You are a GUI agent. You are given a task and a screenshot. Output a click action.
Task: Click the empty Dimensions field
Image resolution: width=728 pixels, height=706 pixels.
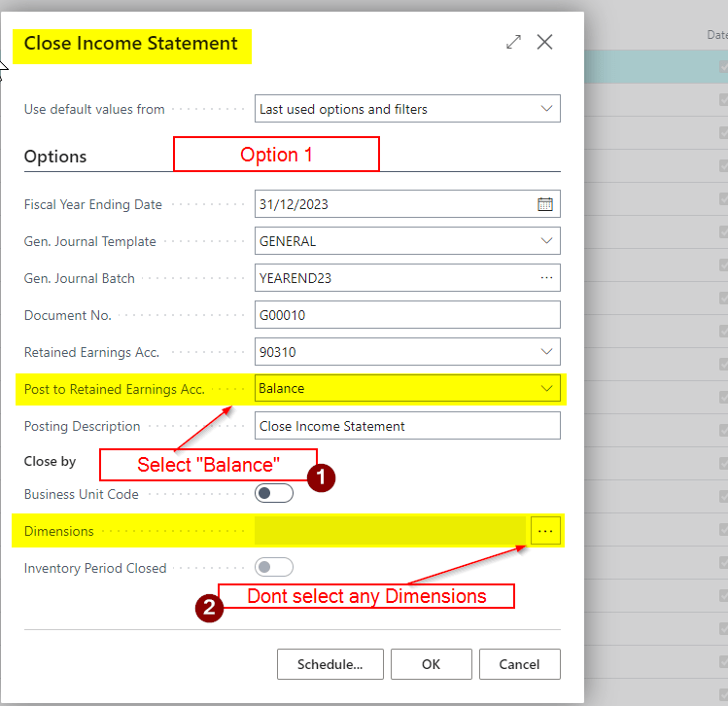(x=391, y=531)
